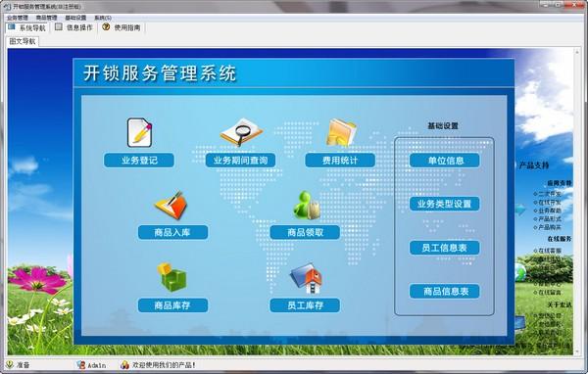Open 单位信息 in basic settings

click(445, 161)
